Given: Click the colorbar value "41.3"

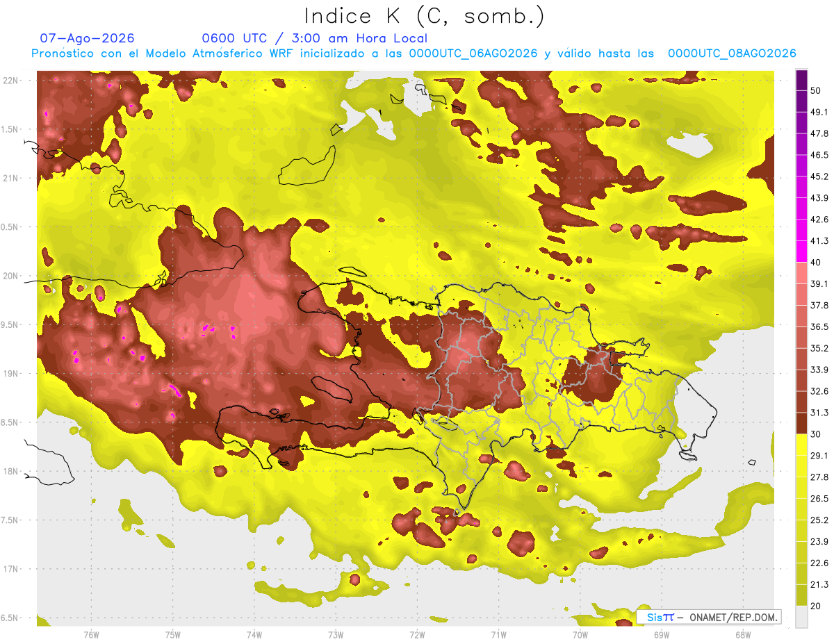Looking at the screenshot, I should click(x=819, y=241).
